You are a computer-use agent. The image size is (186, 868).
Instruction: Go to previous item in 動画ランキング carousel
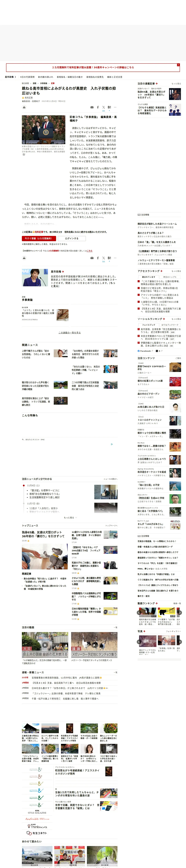pos(139,613)
